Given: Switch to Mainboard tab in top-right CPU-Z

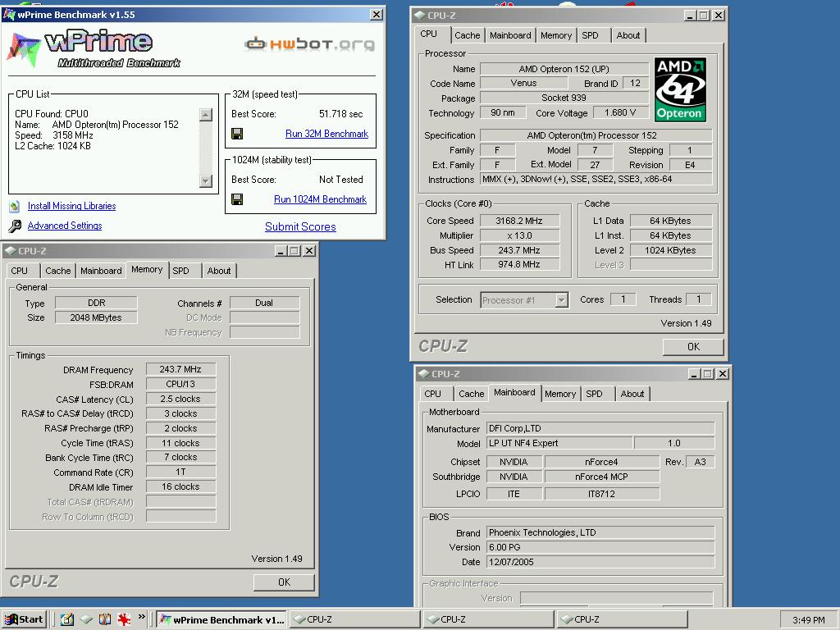Looking at the screenshot, I should pyautogui.click(x=510, y=35).
